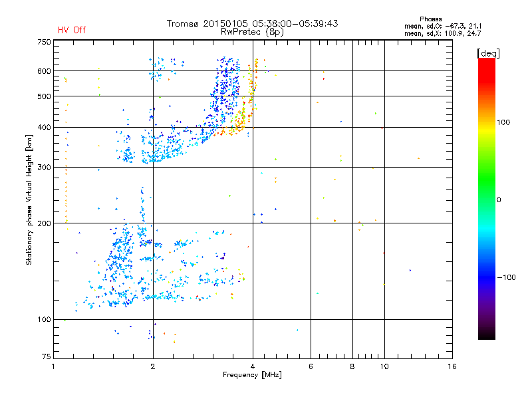Click the '200' height axis label
This screenshot has height=399, width=532.
pos(44,223)
